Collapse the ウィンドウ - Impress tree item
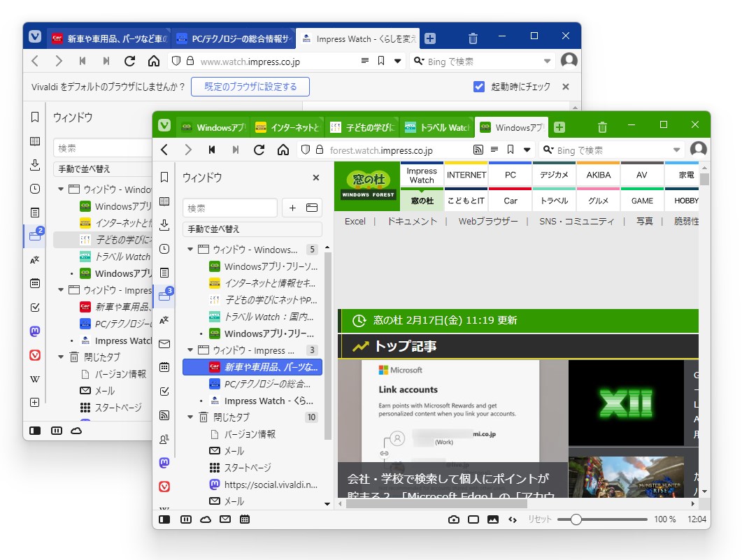This screenshot has height=560, width=742. tap(190, 350)
